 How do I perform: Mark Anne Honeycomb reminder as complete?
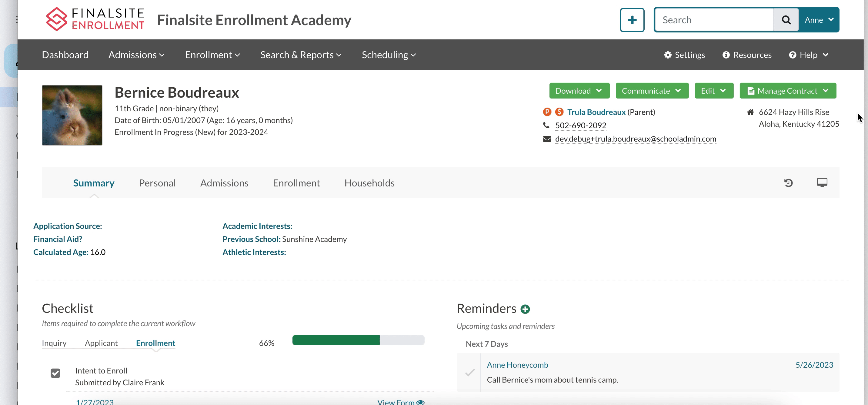470,372
